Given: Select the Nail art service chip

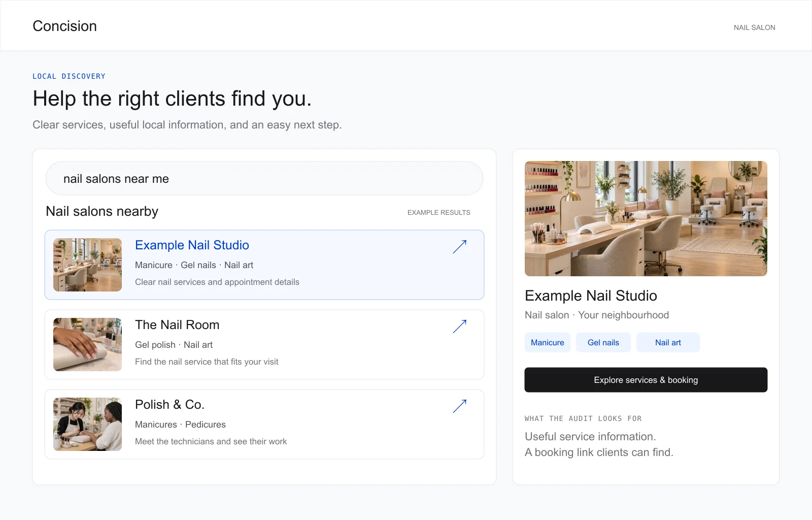Looking at the screenshot, I should click(668, 342).
